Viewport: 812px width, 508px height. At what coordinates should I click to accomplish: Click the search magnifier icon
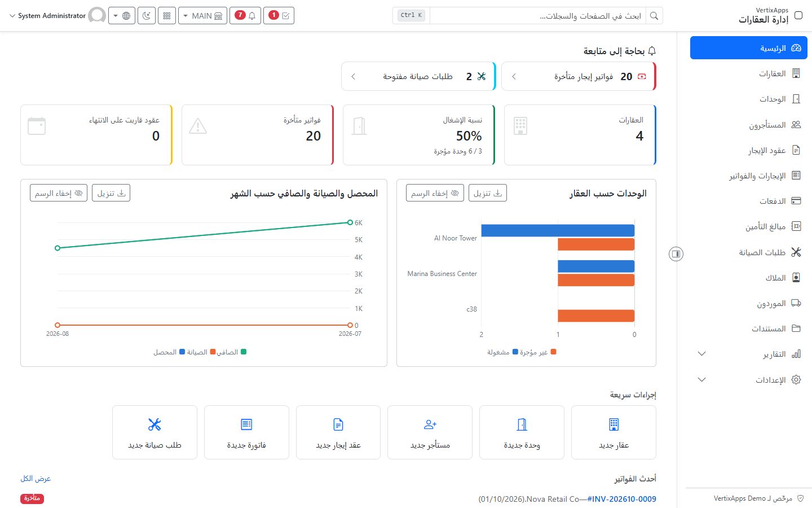point(654,16)
